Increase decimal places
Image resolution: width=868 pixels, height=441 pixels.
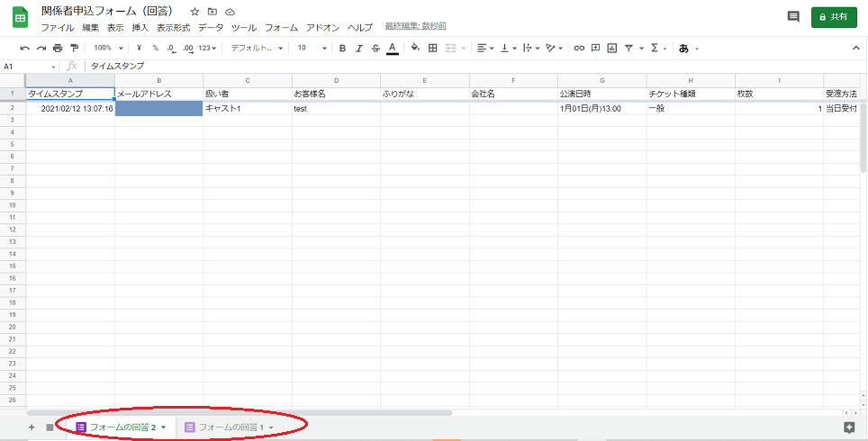pyautogui.click(x=188, y=48)
